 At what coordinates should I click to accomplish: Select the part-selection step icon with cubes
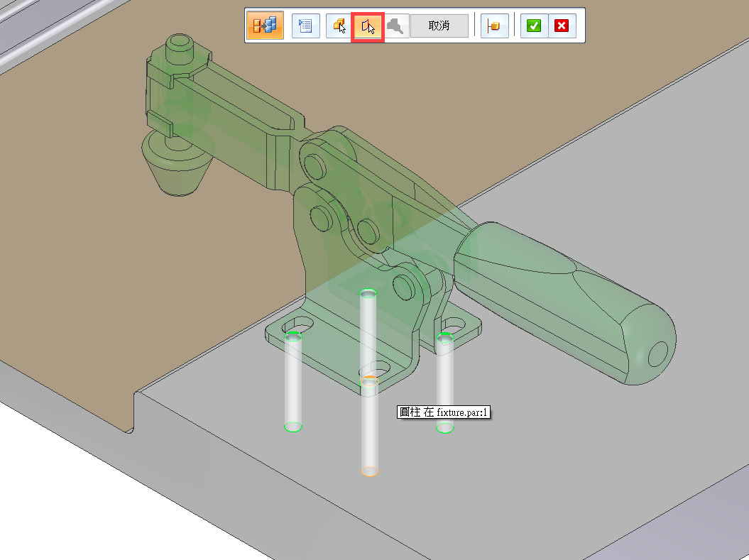[339, 26]
